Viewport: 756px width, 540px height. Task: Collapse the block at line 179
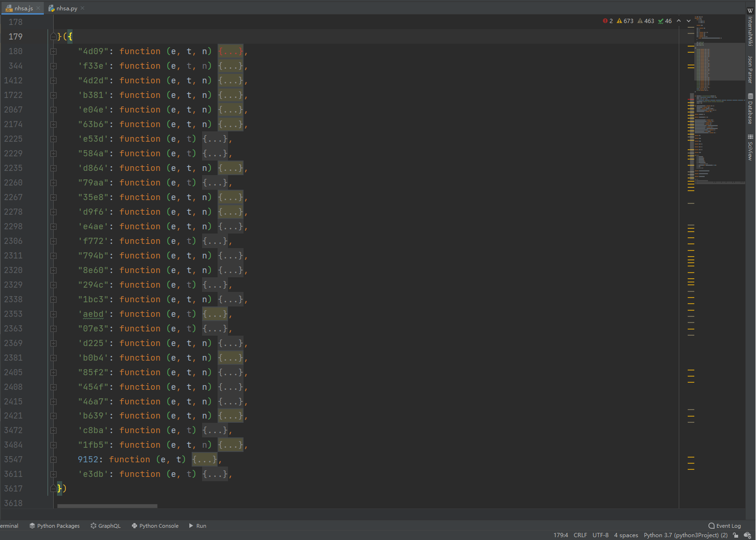53,37
